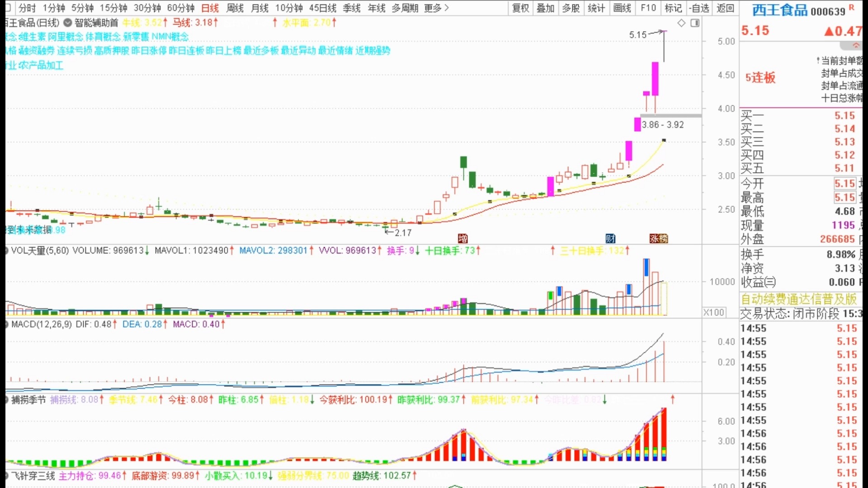This screenshot has width=868, height=488.
Task: Click the 西王食品 stock name header
Action: (780, 10)
